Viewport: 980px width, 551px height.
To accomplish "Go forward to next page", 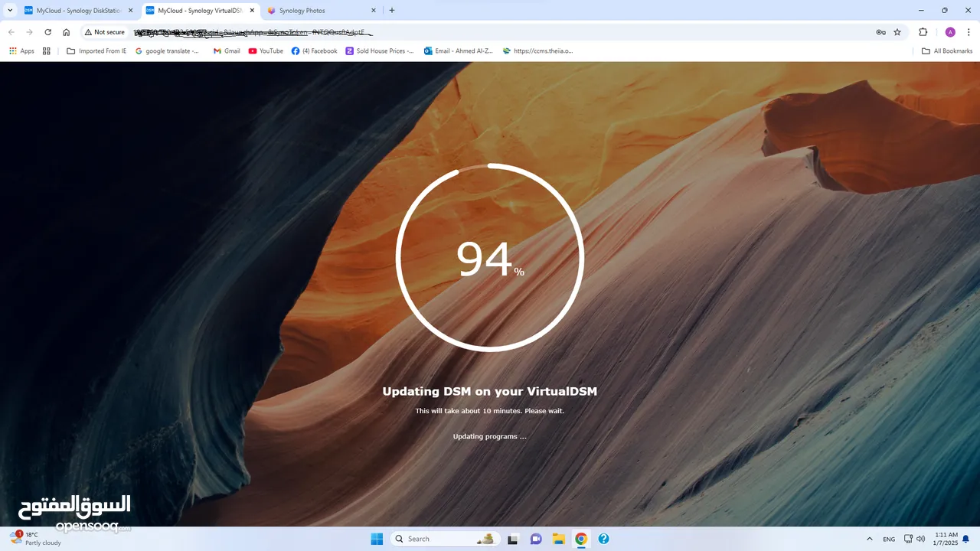I will (x=29, y=32).
